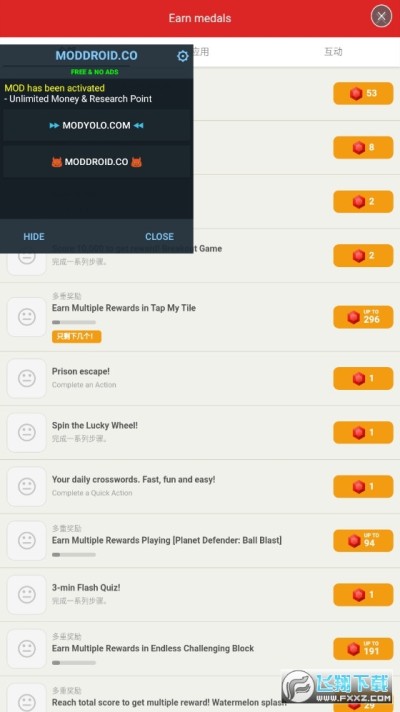Screen dimensions: 400x712
Task: Claim the up to 94 medals reward
Action: 363,540
